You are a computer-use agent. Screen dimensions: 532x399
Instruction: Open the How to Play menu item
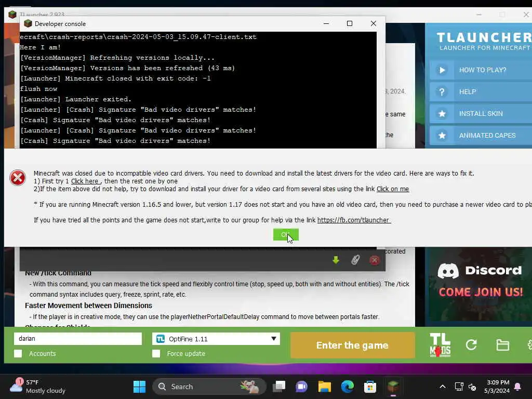click(x=481, y=70)
